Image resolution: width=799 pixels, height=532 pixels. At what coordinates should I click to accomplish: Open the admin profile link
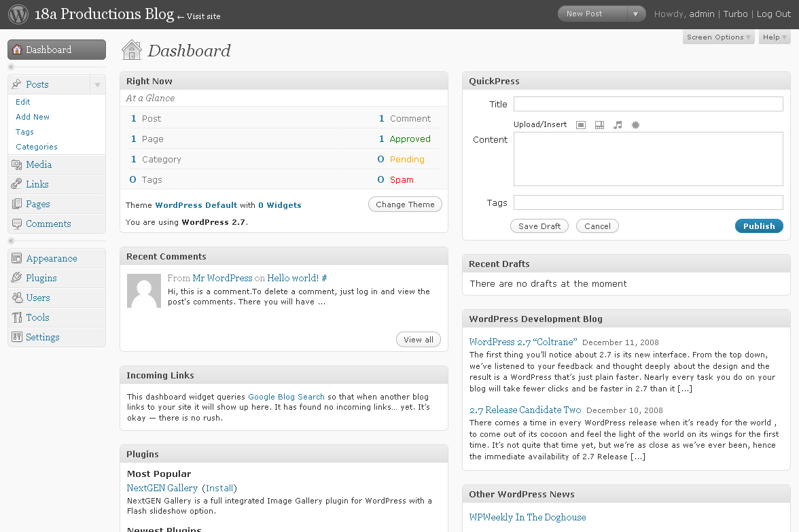pyautogui.click(x=702, y=14)
